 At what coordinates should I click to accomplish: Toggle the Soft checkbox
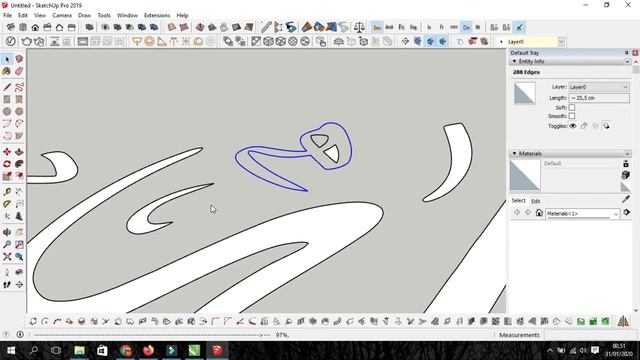(x=572, y=107)
